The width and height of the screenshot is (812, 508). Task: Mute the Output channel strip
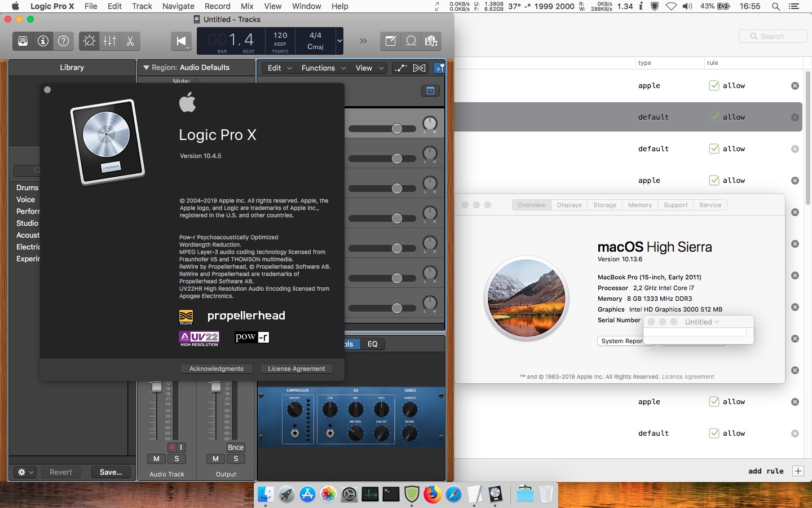click(x=215, y=459)
